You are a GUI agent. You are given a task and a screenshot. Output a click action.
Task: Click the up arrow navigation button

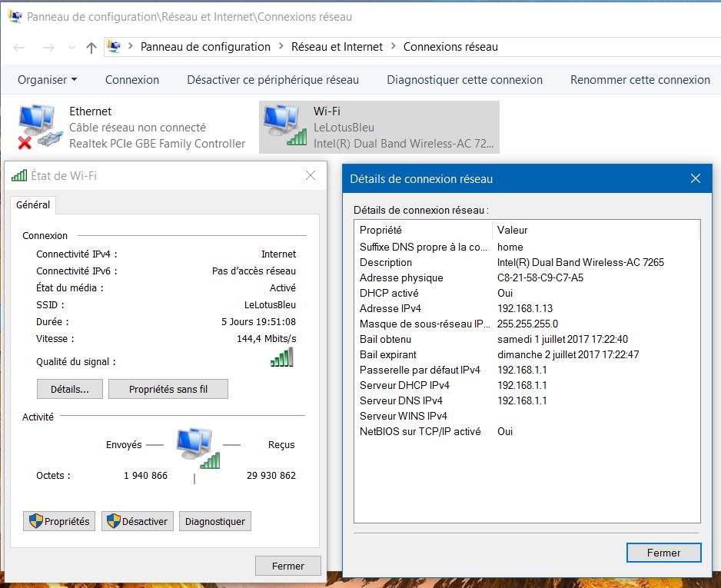click(91, 48)
